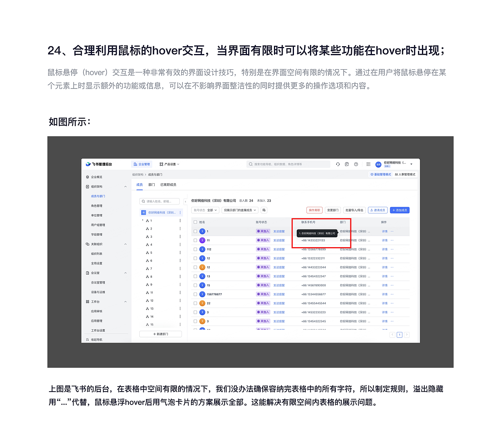This screenshot has width=501, height=448.
Task: Click the blue 添加成员 button
Action: click(400, 210)
